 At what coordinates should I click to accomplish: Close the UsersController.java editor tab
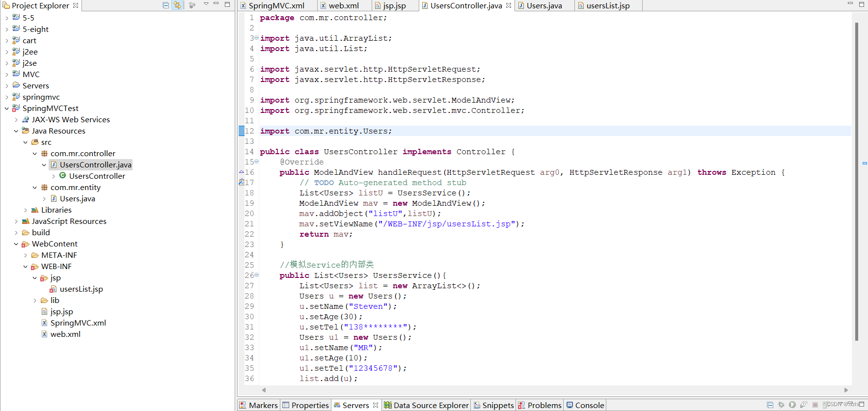(509, 5)
